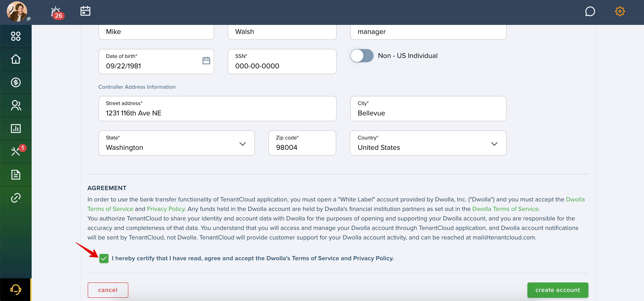
Task: Open the reports chart icon in sidebar
Action: click(x=16, y=129)
